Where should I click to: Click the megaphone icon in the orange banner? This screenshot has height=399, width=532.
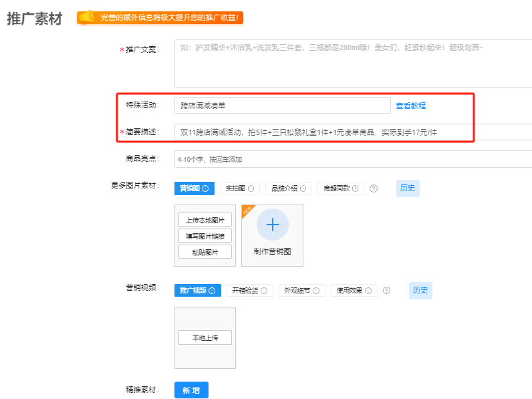coord(86,17)
